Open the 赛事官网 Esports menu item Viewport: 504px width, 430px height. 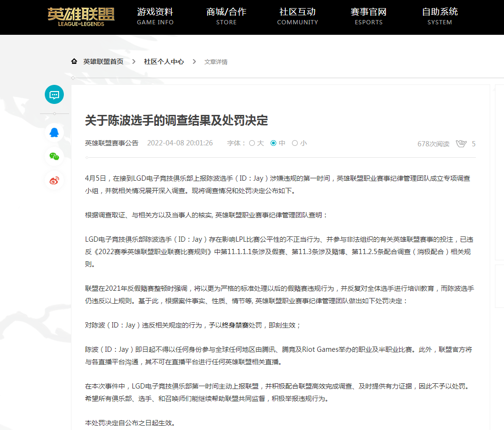click(x=368, y=16)
